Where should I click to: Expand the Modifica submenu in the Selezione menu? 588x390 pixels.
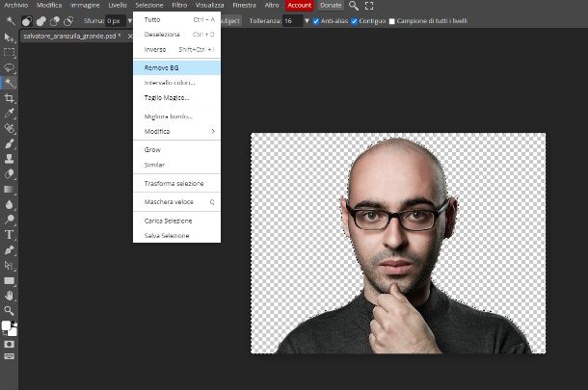[x=176, y=131]
